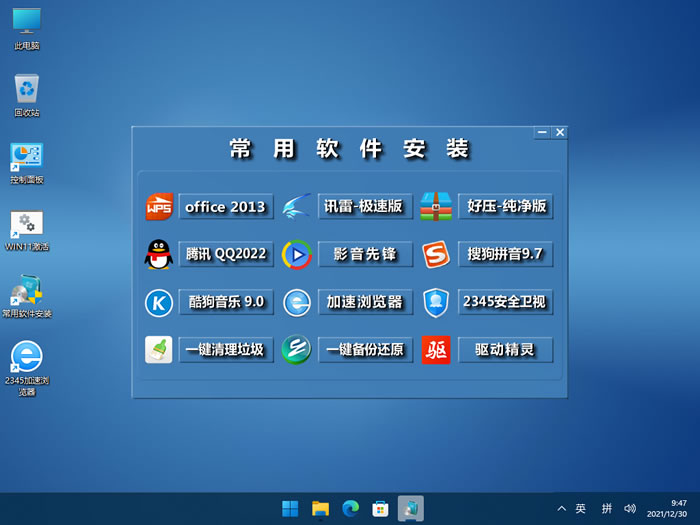The width and height of the screenshot is (700, 525).
Task: Click the Sogou S icon
Action: coord(436,254)
